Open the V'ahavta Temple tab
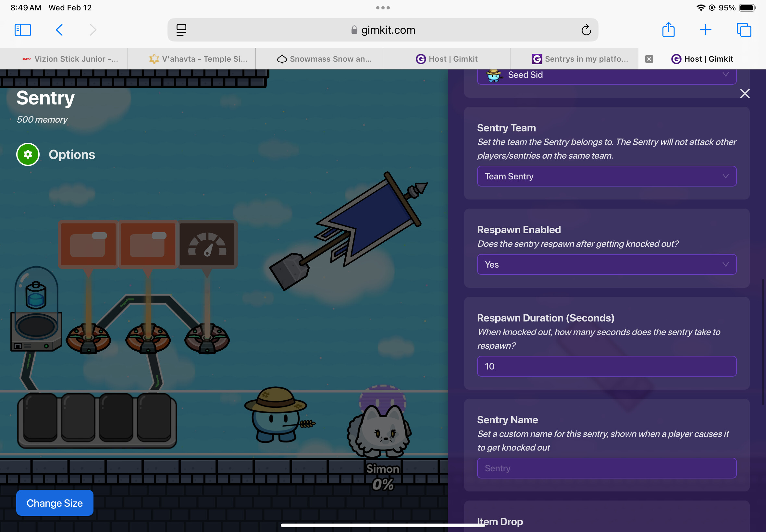Image resolution: width=766 pixels, height=532 pixels. tap(191, 59)
